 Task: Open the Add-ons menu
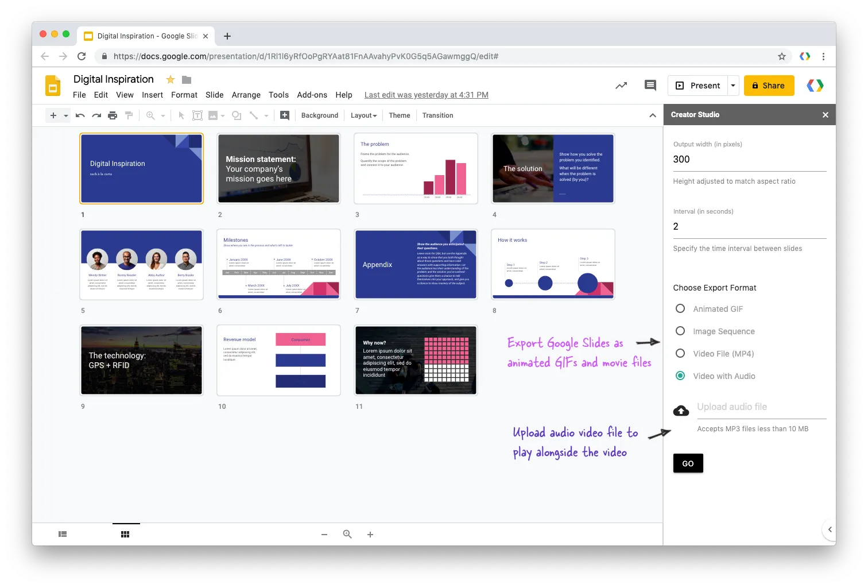tap(312, 95)
